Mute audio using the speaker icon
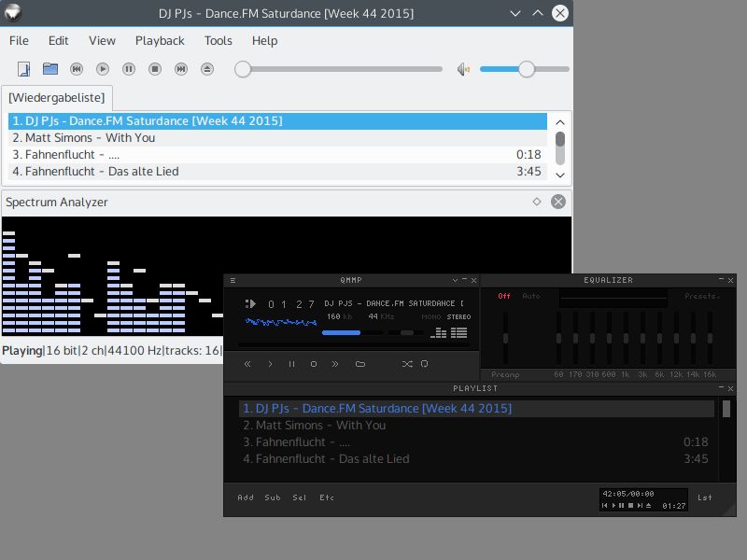This screenshot has height=560, width=747. [x=463, y=69]
